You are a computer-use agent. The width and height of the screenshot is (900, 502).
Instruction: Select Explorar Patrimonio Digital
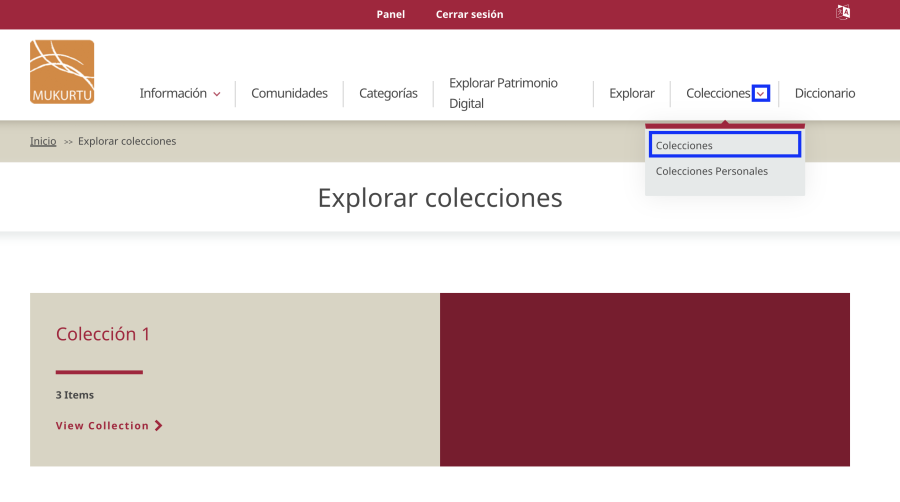click(503, 93)
